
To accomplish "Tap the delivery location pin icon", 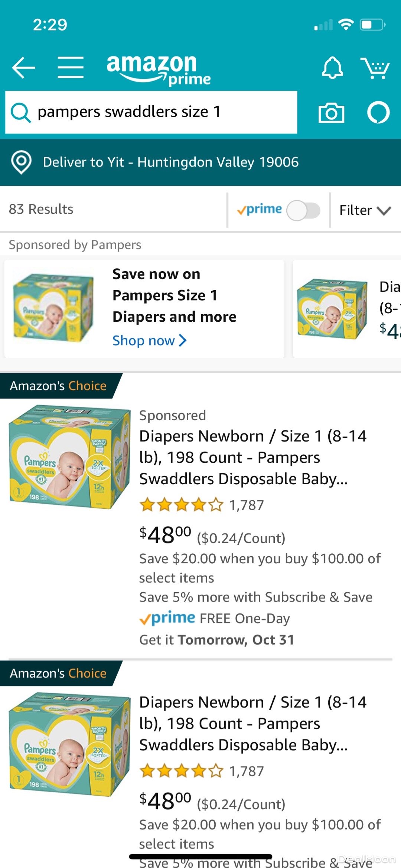I will coord(21,162).
